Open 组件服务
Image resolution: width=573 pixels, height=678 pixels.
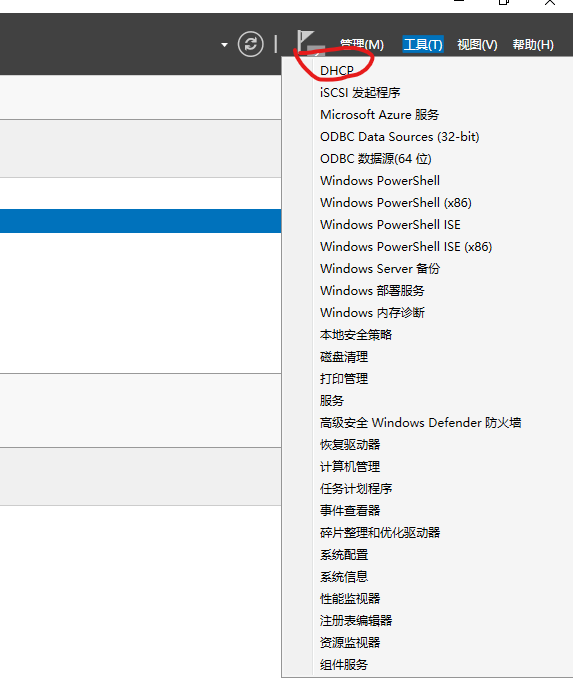point(344,664)
